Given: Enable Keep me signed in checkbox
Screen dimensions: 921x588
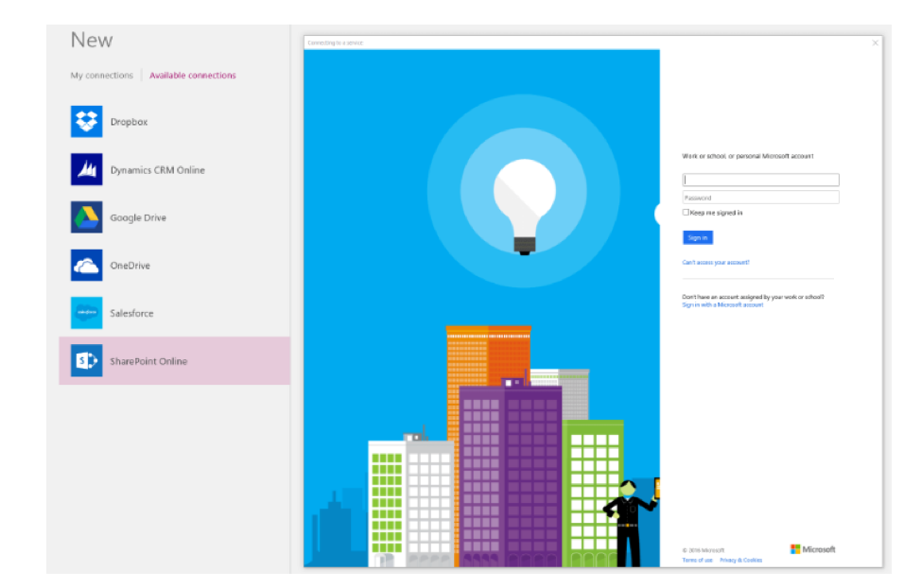Looking at the screenshot, I should (686, 212).
